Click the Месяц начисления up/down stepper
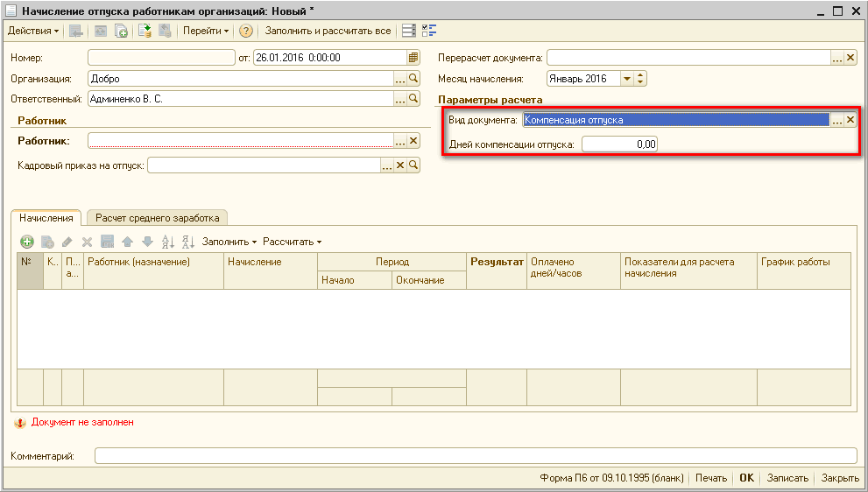The height and width of the screenshot is (492, 868). tap(640, 79)
